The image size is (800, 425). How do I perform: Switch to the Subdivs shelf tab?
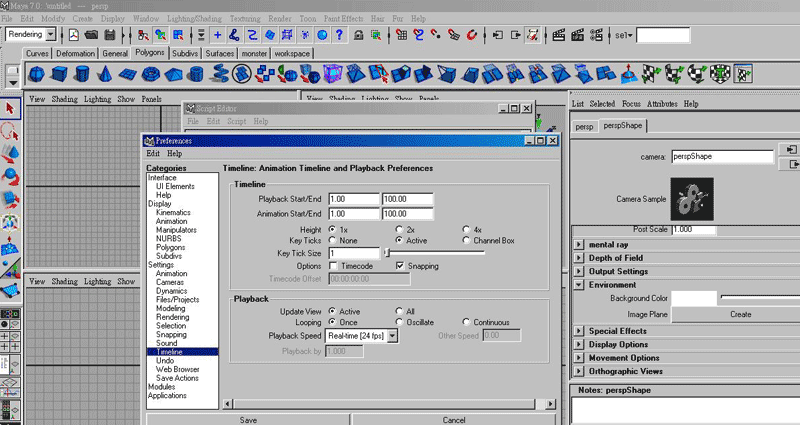185,54
